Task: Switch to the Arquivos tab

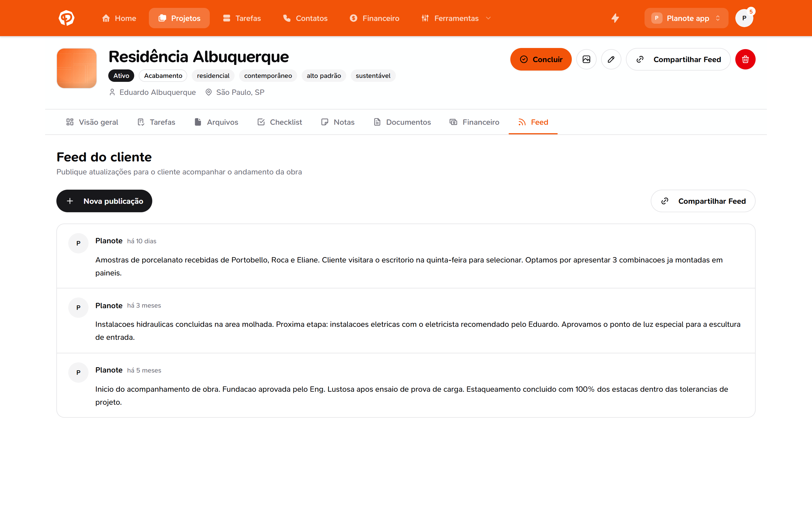Action: (217, 122)
